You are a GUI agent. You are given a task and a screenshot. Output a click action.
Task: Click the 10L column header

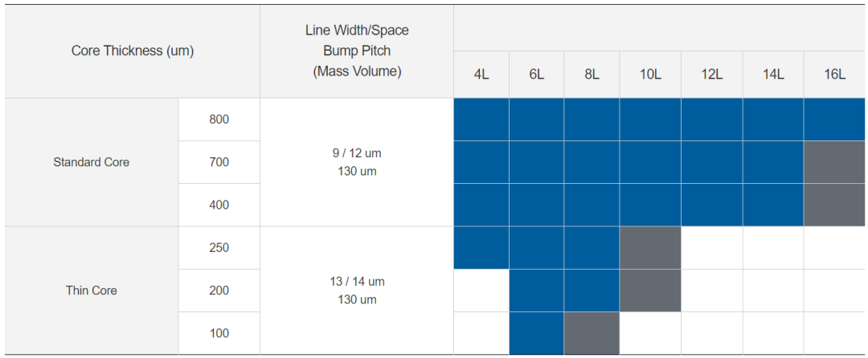(650, 75)
